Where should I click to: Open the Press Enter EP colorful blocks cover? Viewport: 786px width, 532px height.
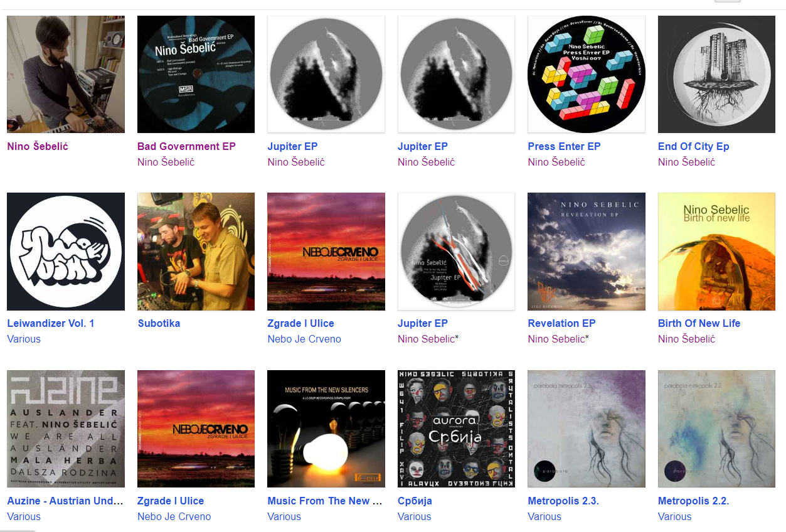pos(587,75)
